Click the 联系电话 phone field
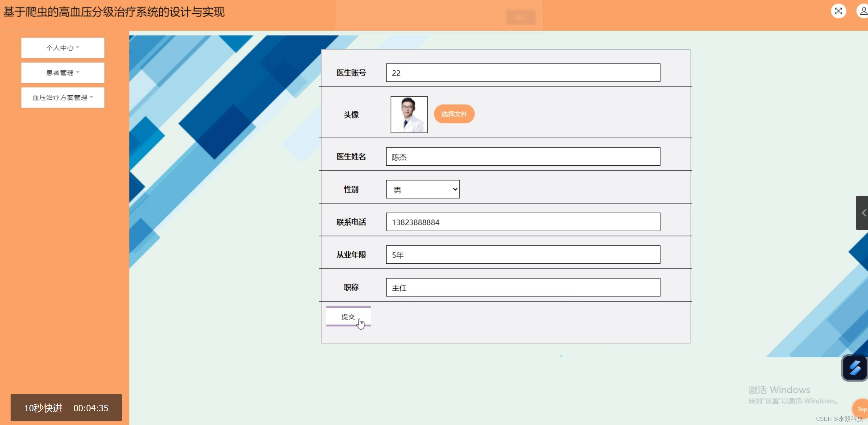This screenshot has width=868, height=425. (x=523, y=222)
